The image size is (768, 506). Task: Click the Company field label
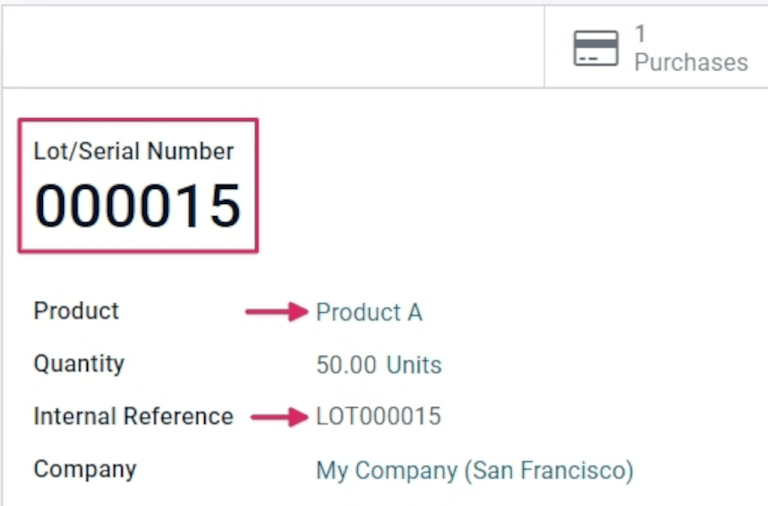click(x=85, y=468)
